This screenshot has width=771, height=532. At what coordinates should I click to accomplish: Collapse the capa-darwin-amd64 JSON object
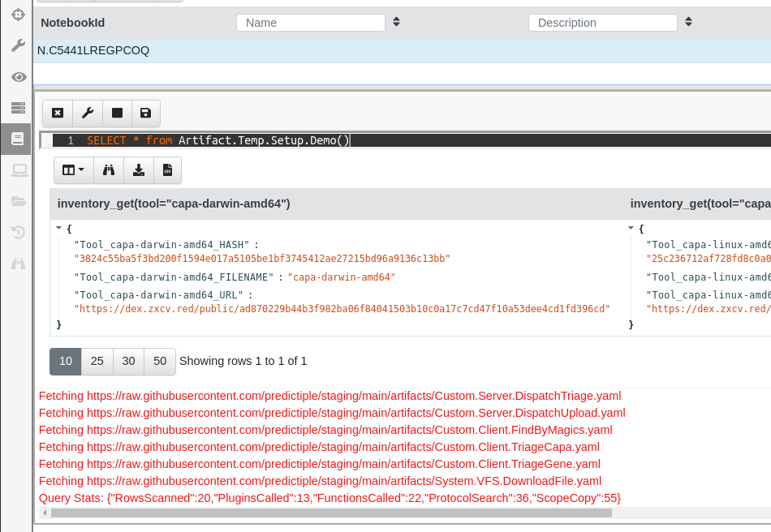[x=58, y=229]
